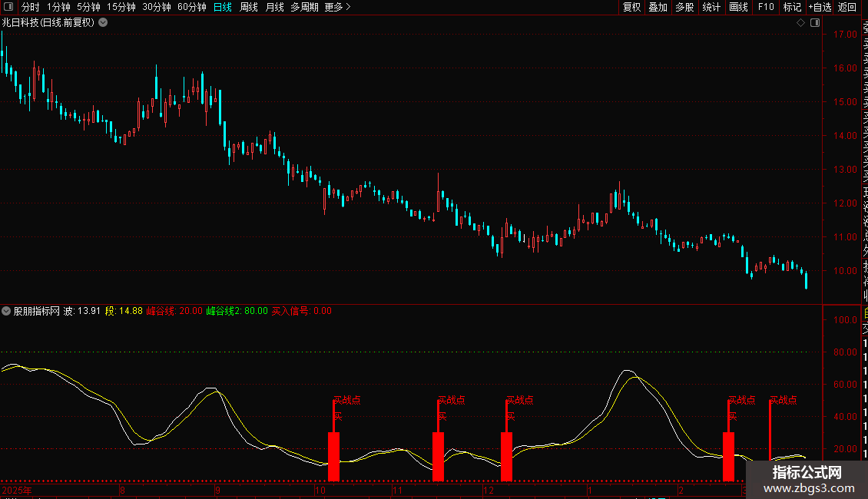The height and width of the screenshot is (499, 868).
Task: Click the 兆日科技(日线,前复权) chart title
Action: [48, 23]
